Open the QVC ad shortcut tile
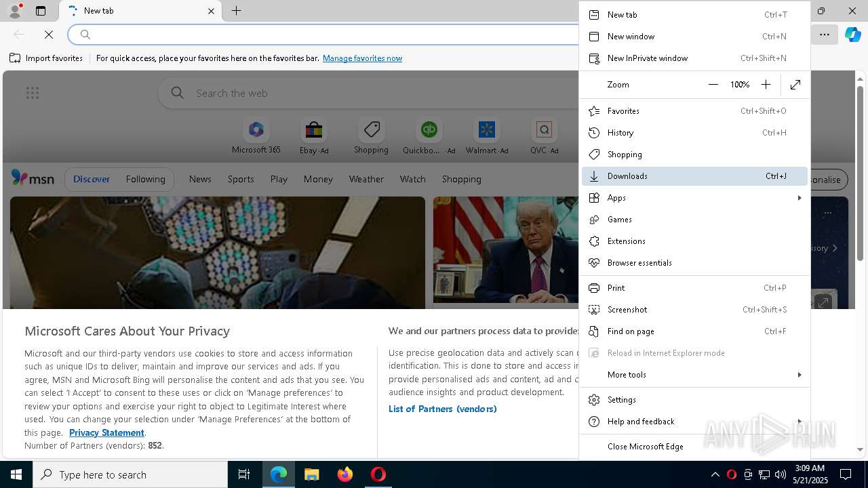 544,137
